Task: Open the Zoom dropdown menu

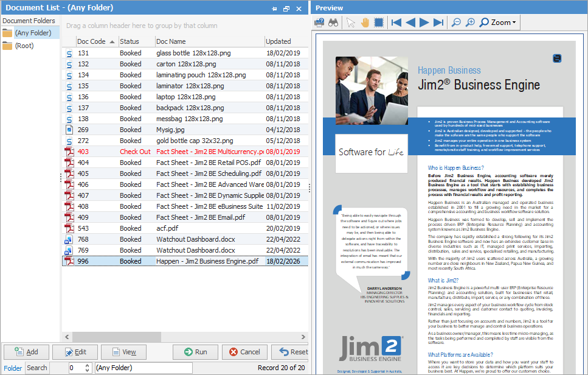Action: [x=497, y=23]
